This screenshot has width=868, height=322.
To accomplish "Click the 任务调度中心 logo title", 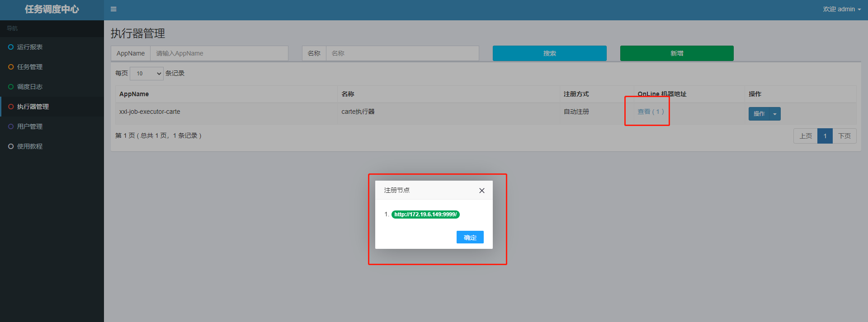I will [52, 9].
